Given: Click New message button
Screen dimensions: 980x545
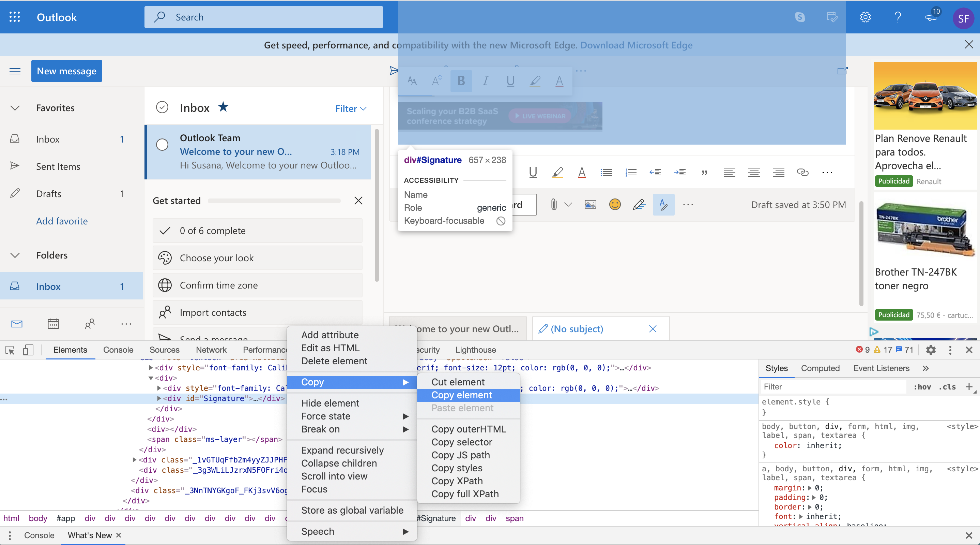Looking at the screenshot, I should [x=66, y=71].
